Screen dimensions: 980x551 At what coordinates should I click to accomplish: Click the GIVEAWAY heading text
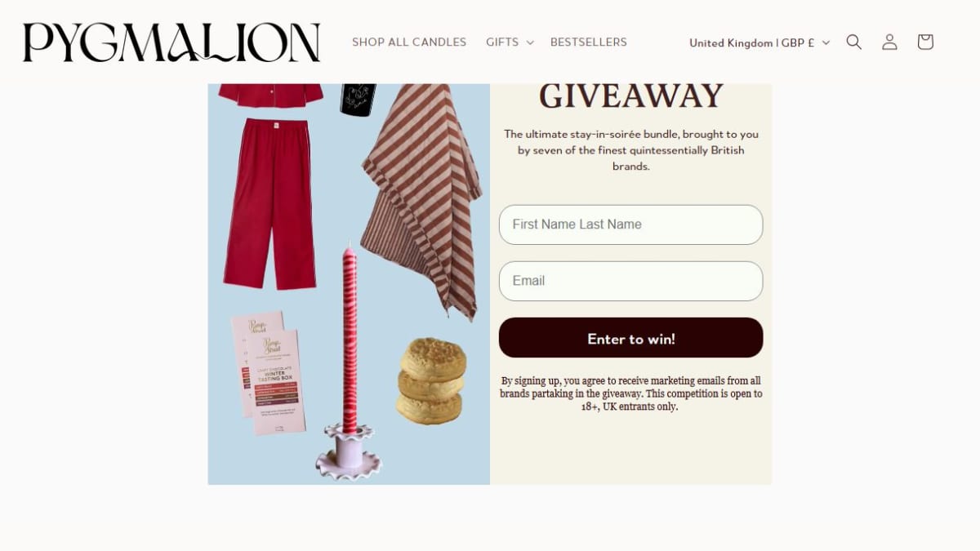tap(631, 96)
